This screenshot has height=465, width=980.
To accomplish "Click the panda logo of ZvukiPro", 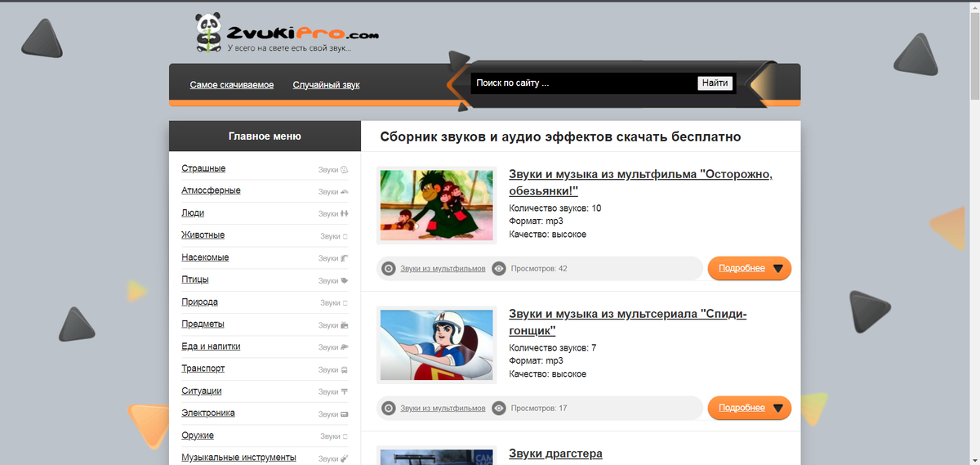I will 210,33.
